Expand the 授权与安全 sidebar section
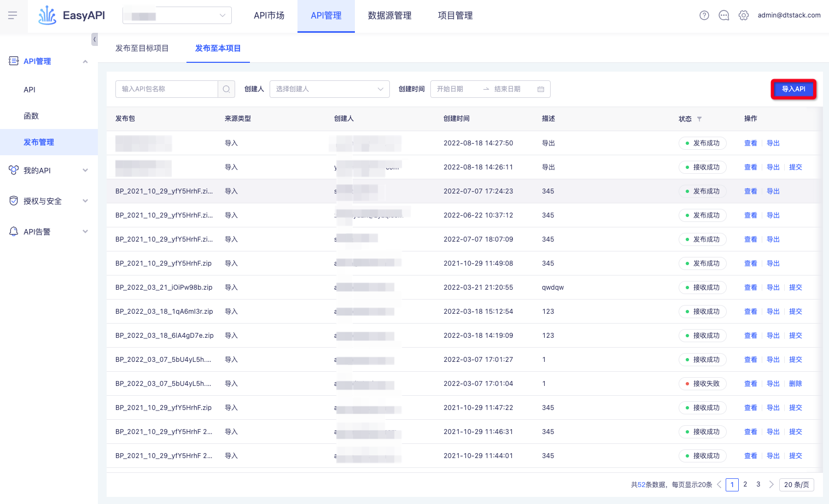This screenshot has height=504, width=829. (x=85, y=201)
